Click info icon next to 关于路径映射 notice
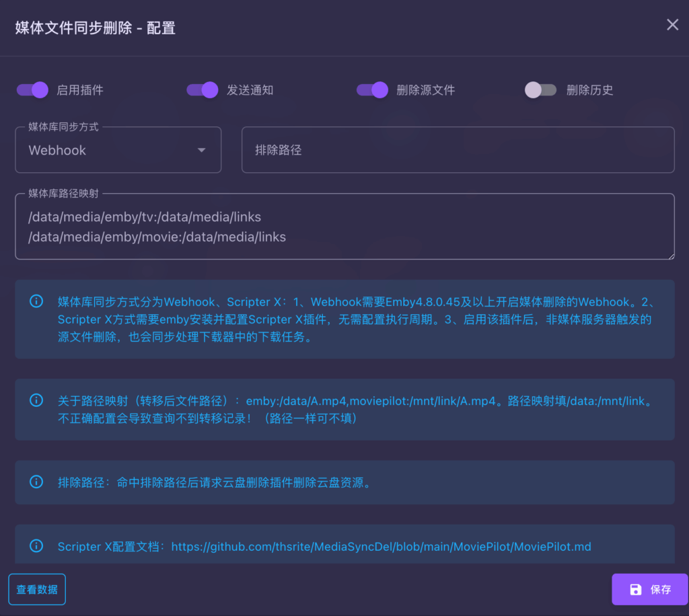The width and height of the screenshot is (689, 616). click(x=36, y=401)
